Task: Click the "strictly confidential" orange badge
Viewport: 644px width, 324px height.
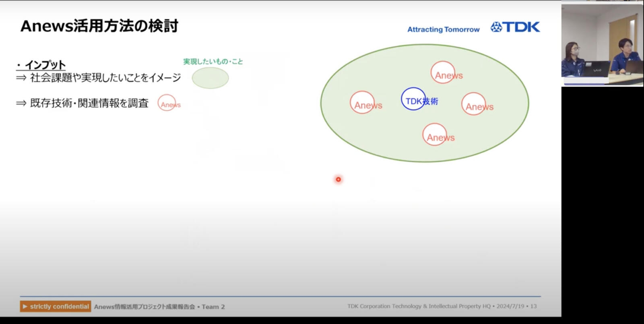Action: (56, 306)
